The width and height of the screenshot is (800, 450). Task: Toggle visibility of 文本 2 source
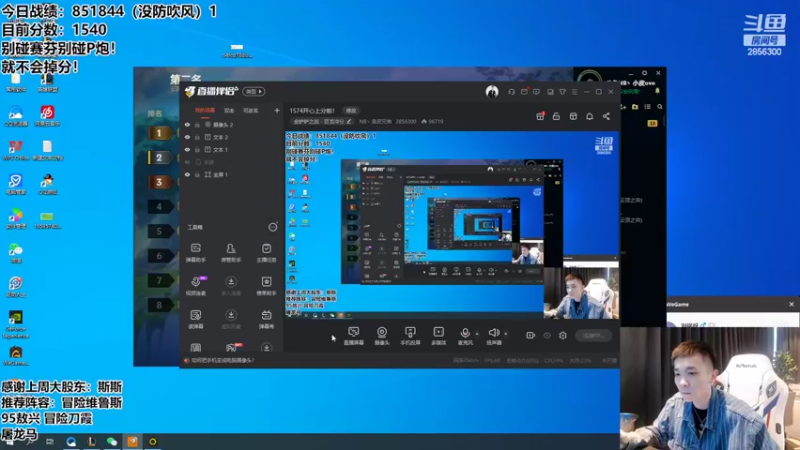pyautogui.click(x=187, y=137)
